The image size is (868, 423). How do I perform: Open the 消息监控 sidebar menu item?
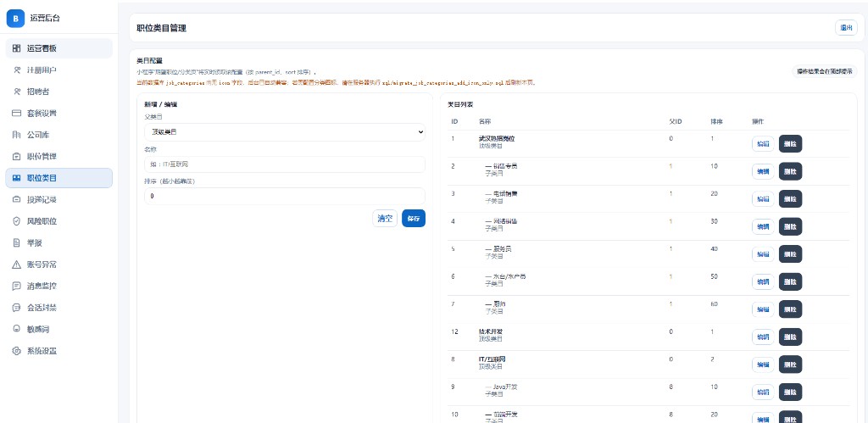[59, 286]
